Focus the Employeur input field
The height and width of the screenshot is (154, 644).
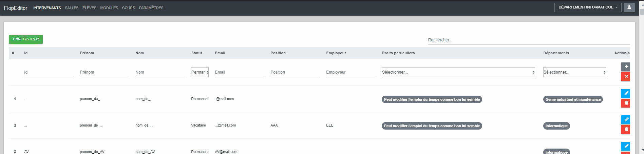351,72
